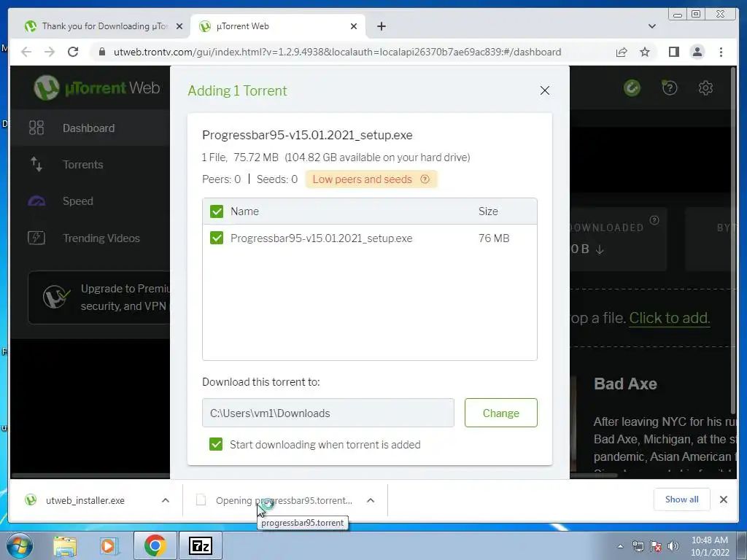
Task: Go forward in browser history
Action: pos(50,52)
